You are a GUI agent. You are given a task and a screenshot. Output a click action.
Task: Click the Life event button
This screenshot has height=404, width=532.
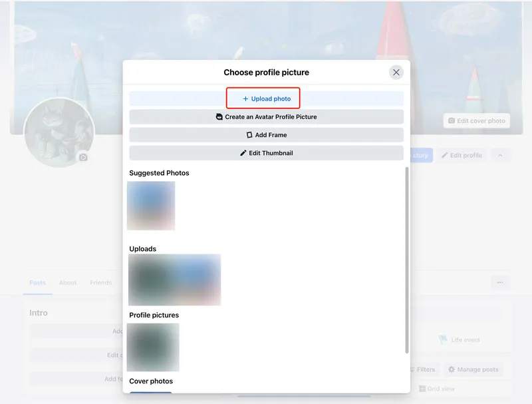tap(459, 339)
